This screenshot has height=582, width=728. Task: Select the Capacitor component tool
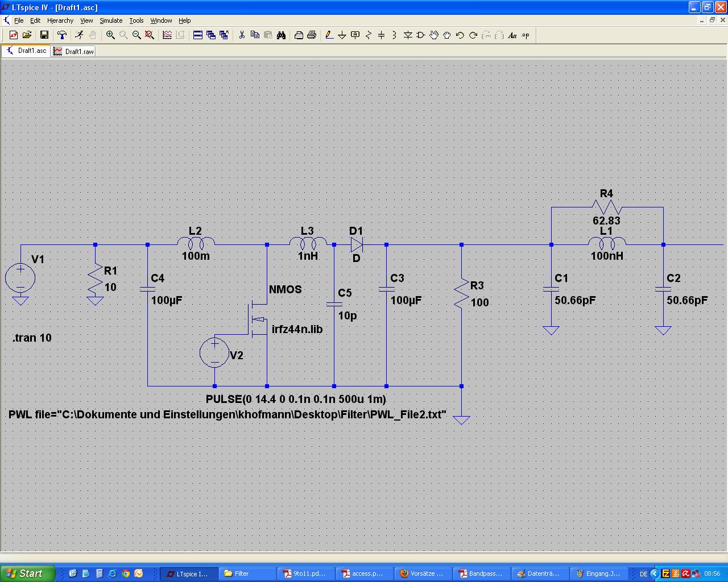coord(381,35)
